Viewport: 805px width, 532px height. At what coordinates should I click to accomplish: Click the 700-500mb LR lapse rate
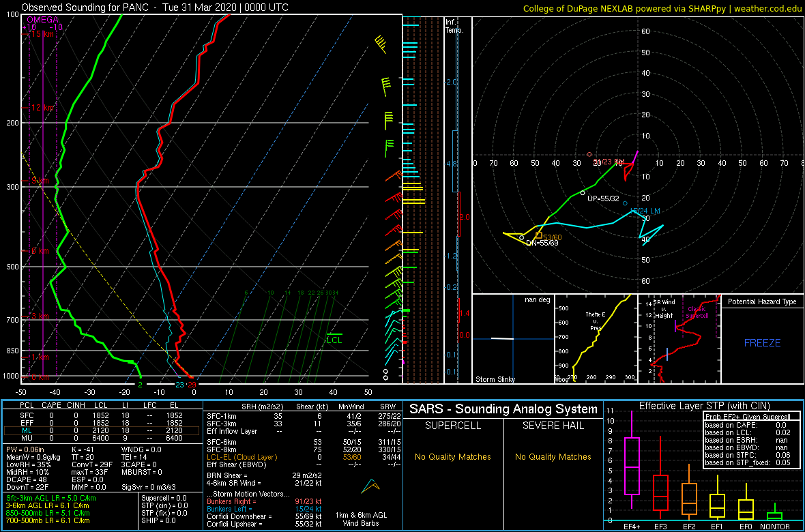48,520
